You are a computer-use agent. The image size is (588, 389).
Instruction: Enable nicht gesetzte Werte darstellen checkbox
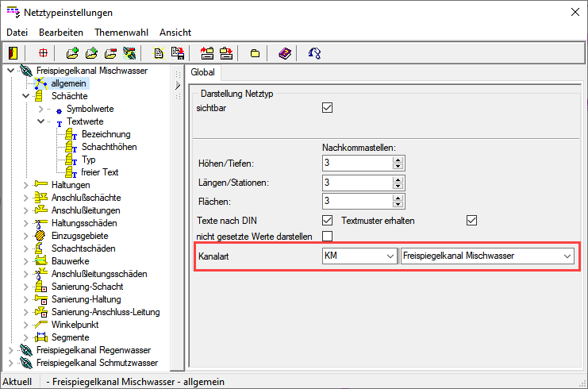327,236
